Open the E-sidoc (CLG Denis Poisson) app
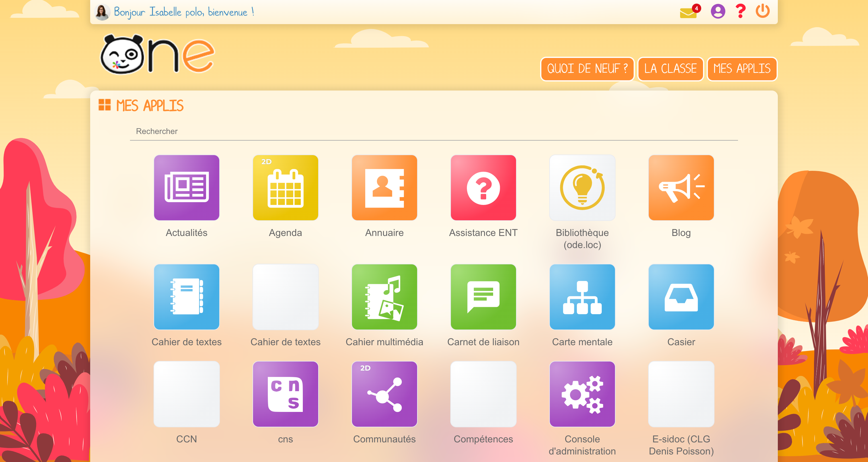This screenshot has width=868, height=462. tap(681, 394)
